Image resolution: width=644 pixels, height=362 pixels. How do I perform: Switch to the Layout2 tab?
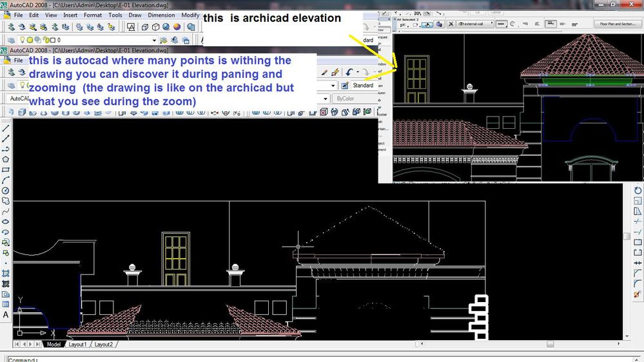tap(103, 345)
